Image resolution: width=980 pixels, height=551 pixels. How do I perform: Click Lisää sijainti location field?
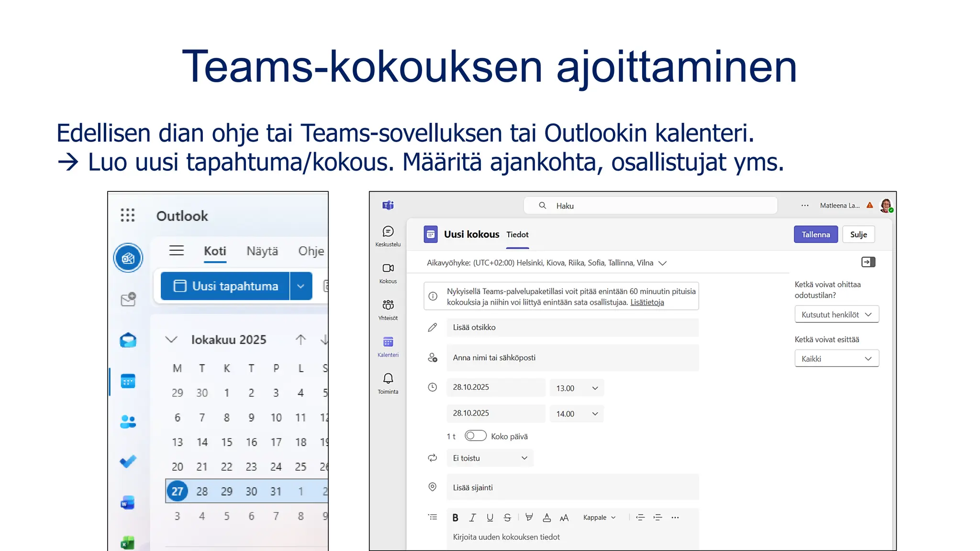572,487
